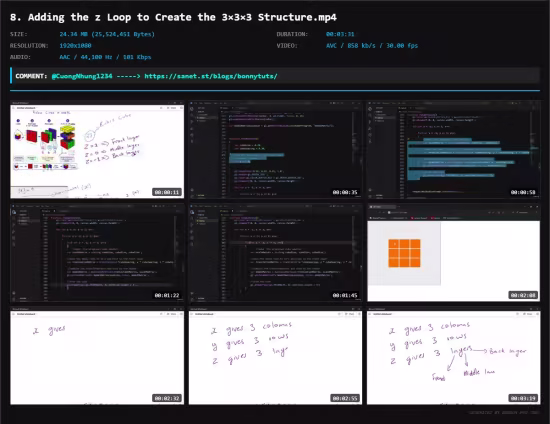Screen dimensions: 550x424
Task: Open the thumbnail at timestamp 00:00:11
Action: 97,150
